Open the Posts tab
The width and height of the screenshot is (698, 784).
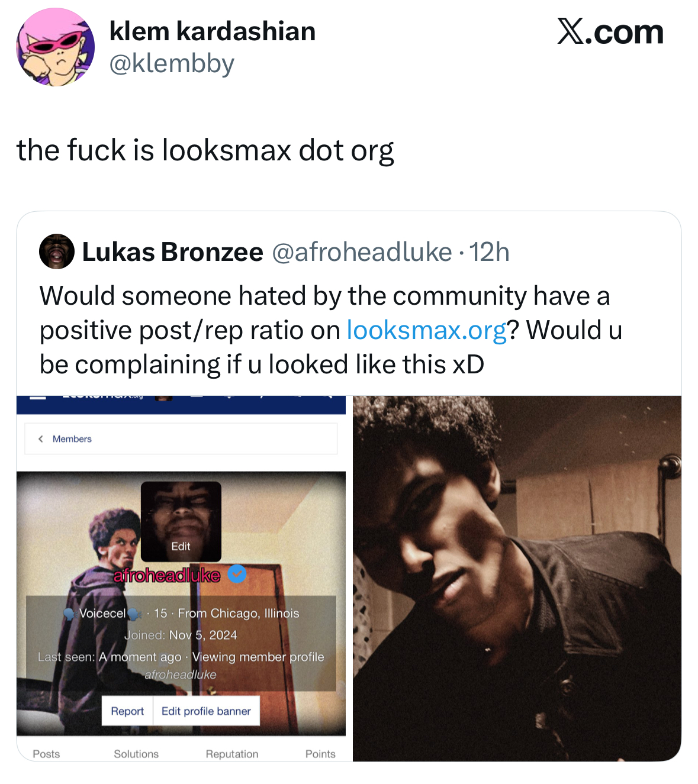point(46,754)
